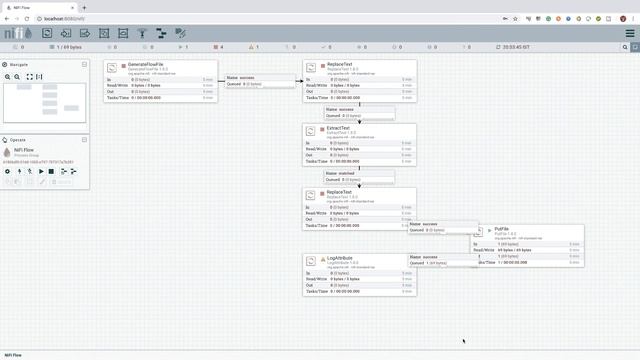This screenshot has height=360, width=640.
Task: Click the birdseye minimap in Navigate panel
Action: (x=44, y=102)
